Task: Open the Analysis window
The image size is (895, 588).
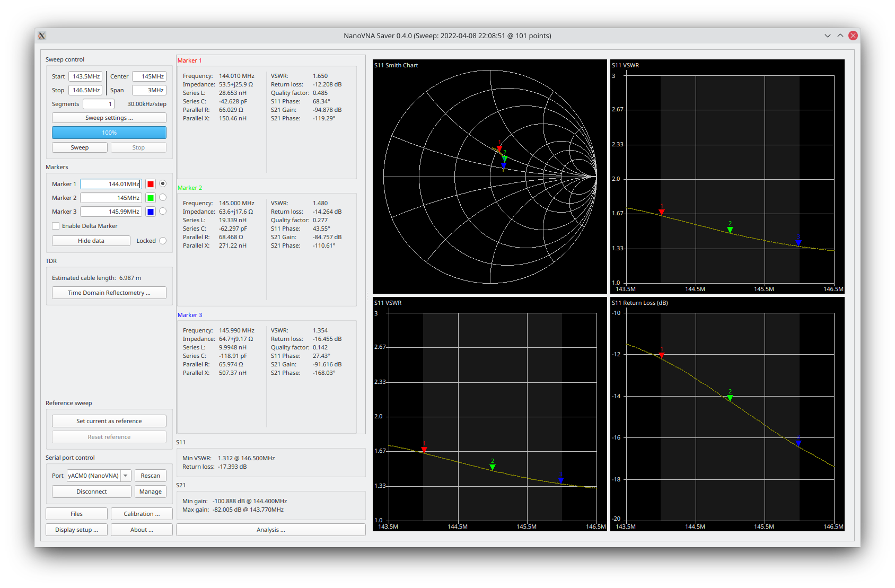Action: point(271,530)
